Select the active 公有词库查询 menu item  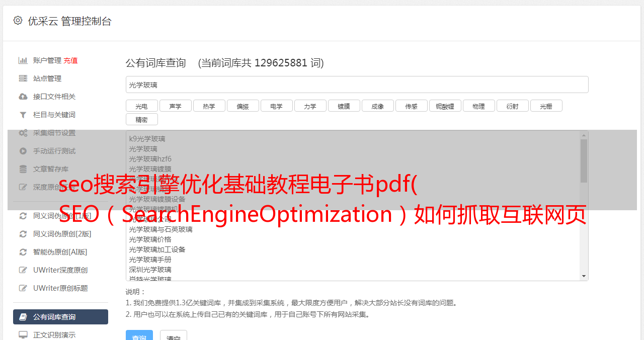[60, 317]
